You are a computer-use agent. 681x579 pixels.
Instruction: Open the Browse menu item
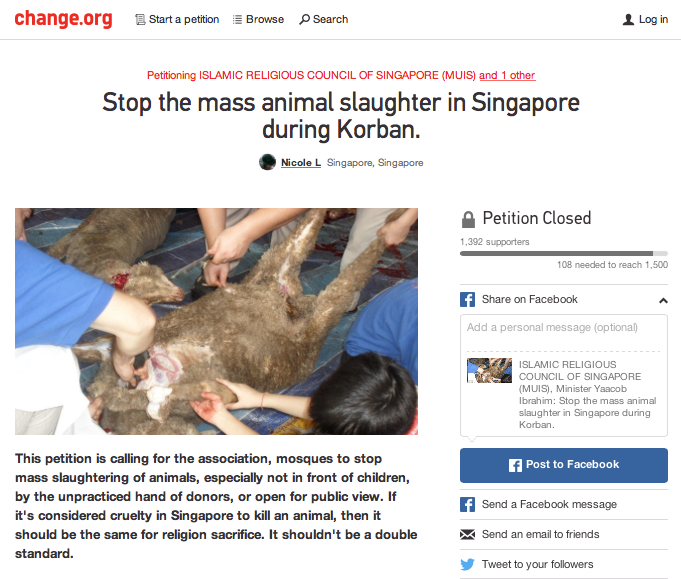coord(258,20)
